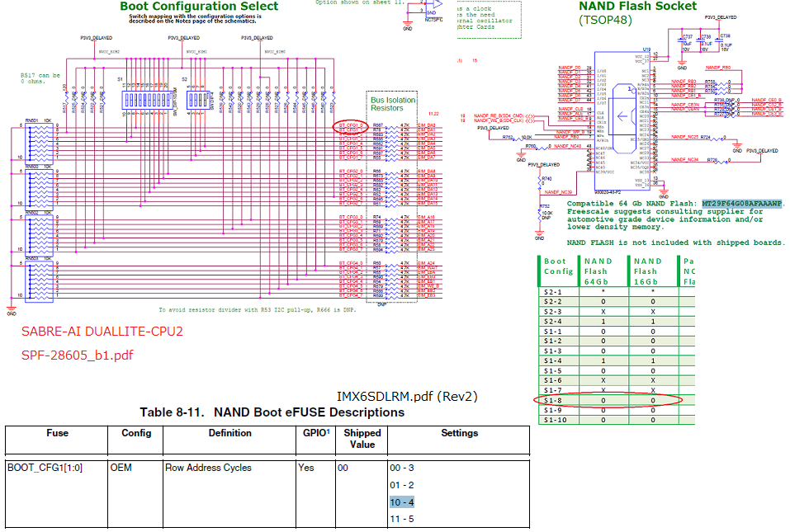Toggle the last switch position of S1
790x532 pixels.
tap(168, 100)
